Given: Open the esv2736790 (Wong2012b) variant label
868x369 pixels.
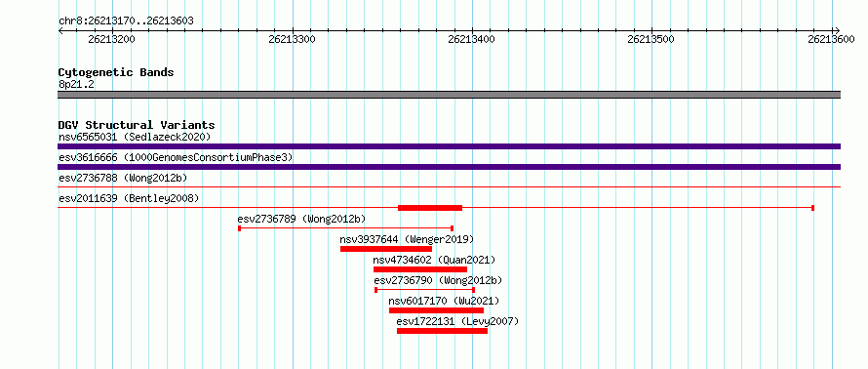Looking at the screenshot, I should tap(439, 280).
